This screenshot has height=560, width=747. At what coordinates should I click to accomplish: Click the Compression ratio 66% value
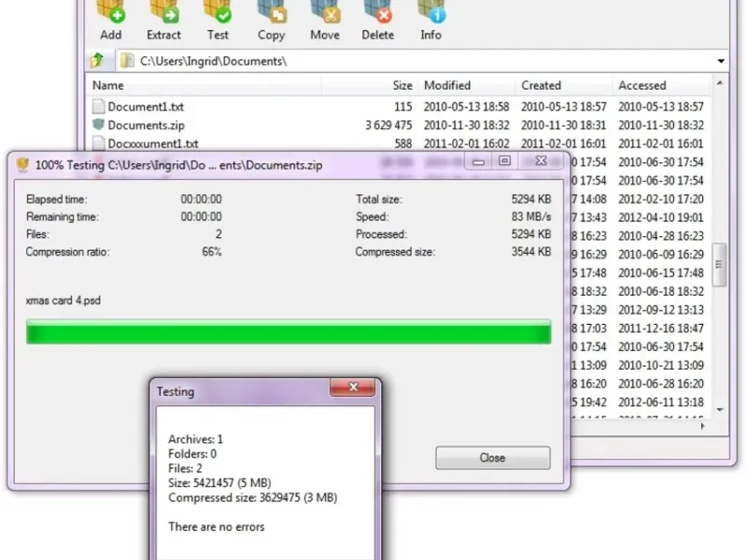[x=212, y=252]
